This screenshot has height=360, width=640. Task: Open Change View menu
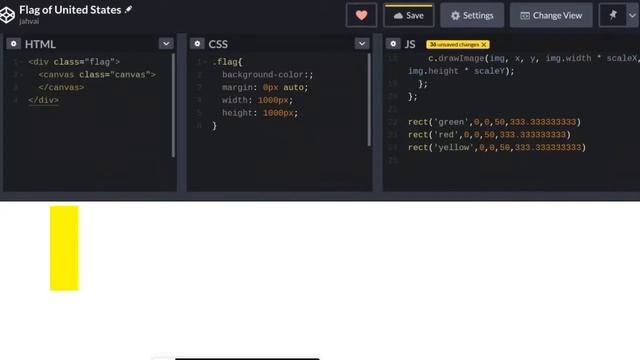[x=551, y=16]
